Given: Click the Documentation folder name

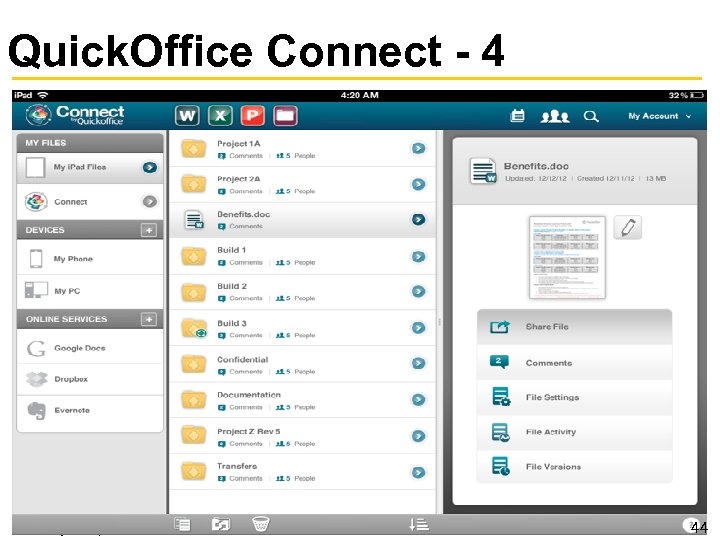Looking at the screenshot, I should click(249, 394).
